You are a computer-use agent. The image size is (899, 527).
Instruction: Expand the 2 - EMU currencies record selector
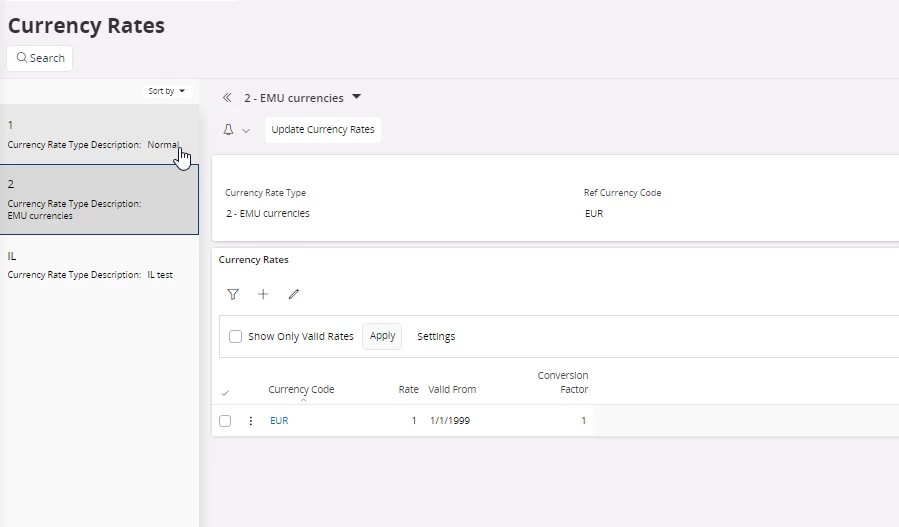point(357,97)
